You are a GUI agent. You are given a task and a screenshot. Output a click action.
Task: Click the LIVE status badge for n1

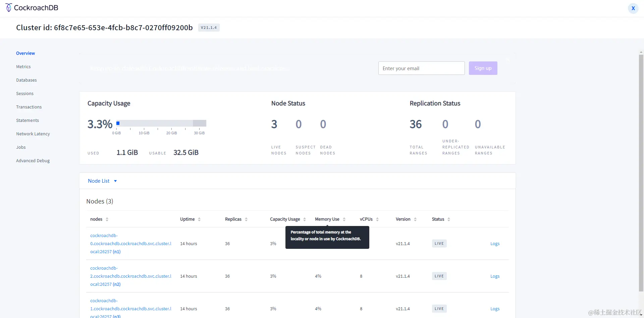point(439,244)
